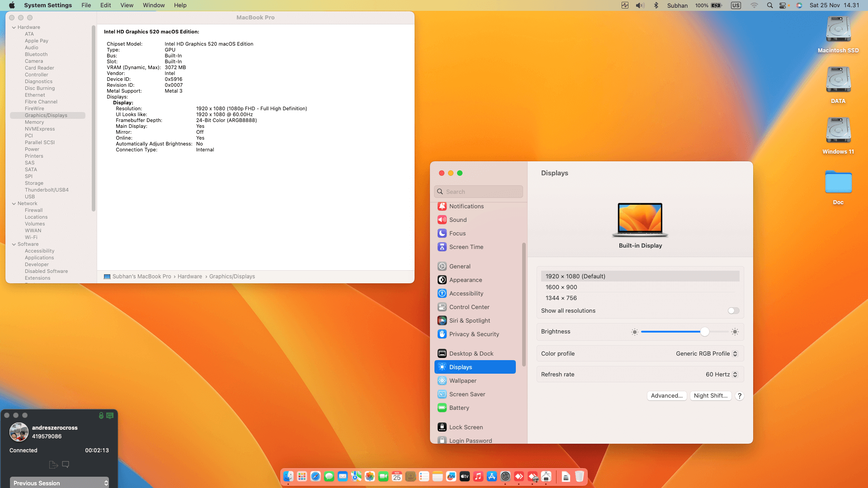Screen dimensions: 868x488
Task: Open the System Settings application menu
Action: point(48,5)
